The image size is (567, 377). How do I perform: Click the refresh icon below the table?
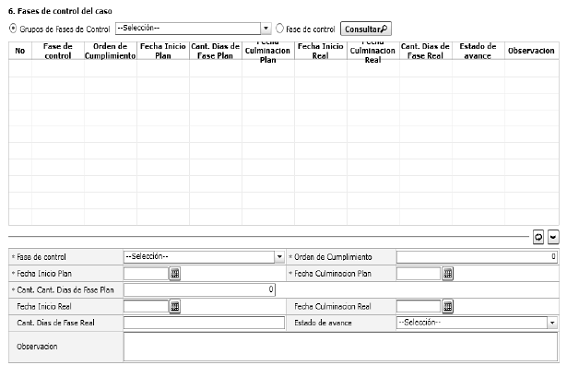[x=538, y=237]
